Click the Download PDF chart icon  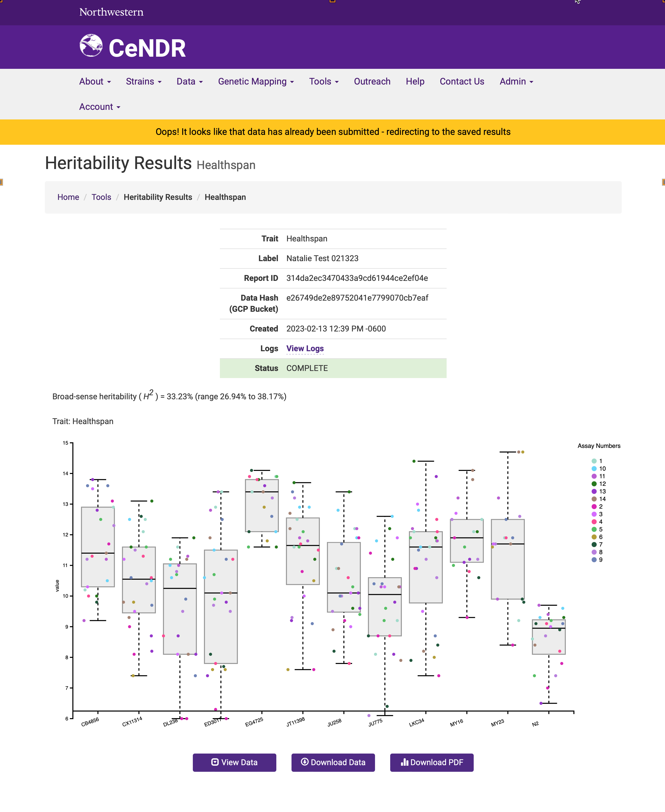point(404,762)
